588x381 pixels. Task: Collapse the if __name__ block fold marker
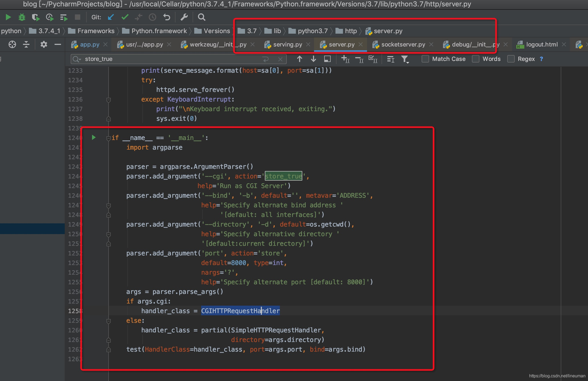pyautogui.click(x=109, y=138)
